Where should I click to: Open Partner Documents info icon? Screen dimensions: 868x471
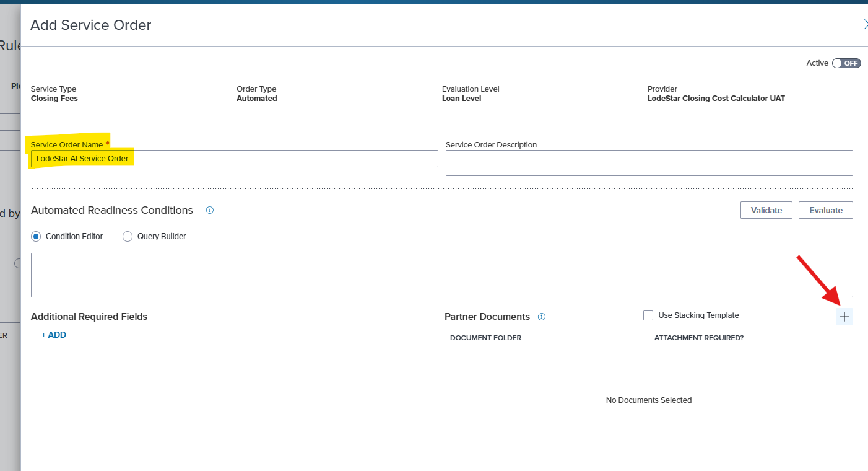tap(542, 317)
